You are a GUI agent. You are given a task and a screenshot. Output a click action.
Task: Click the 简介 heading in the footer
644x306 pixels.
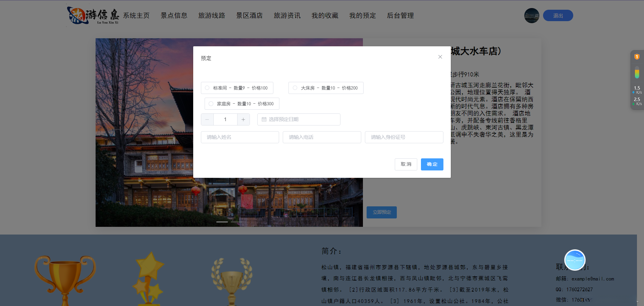coord(332,251)
